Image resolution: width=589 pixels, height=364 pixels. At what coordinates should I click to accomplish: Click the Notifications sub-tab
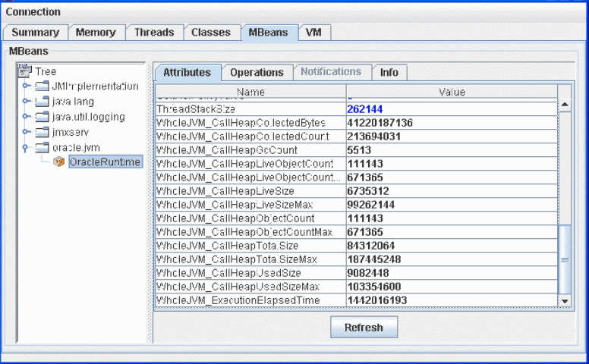[x=331, y=72]
